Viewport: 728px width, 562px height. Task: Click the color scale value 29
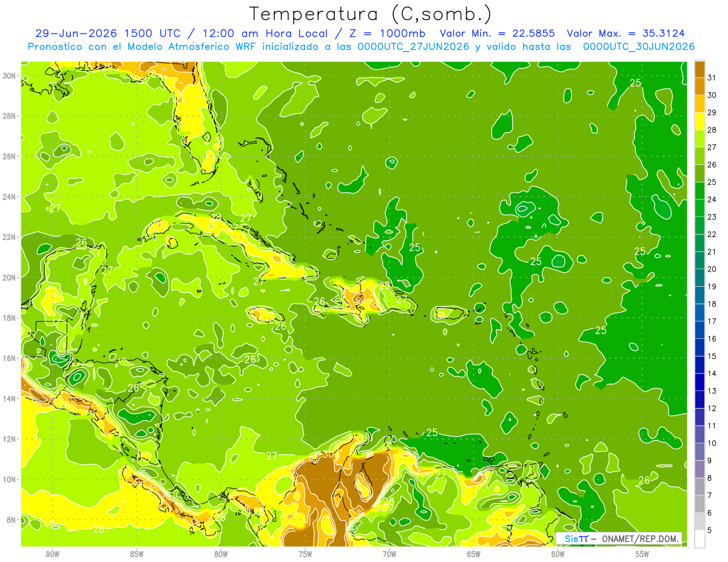coord(712,112)
